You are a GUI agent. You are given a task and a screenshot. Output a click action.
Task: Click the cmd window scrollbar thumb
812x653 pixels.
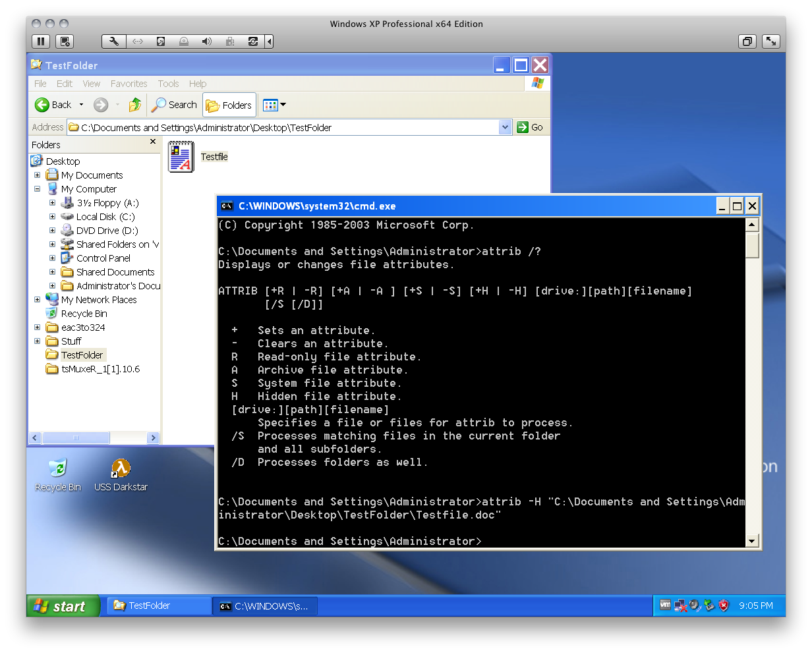coord(752,244)
